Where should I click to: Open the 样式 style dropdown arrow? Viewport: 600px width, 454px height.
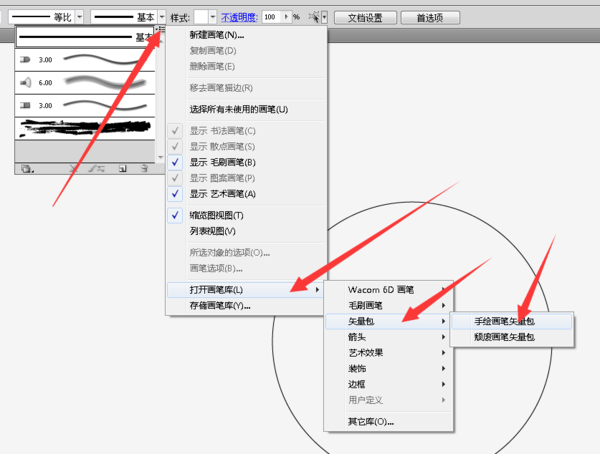pos(213,17)
